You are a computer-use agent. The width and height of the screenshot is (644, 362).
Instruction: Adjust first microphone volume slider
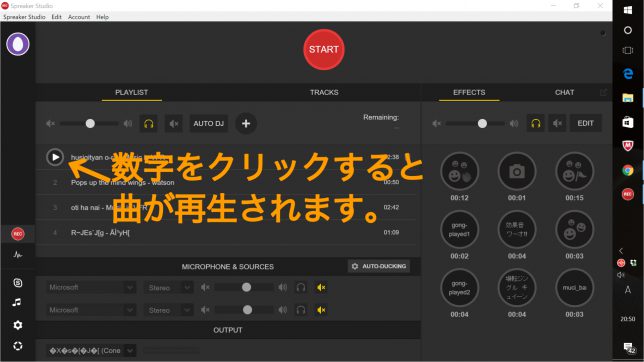pyautogui.click(x=246, y=287)
